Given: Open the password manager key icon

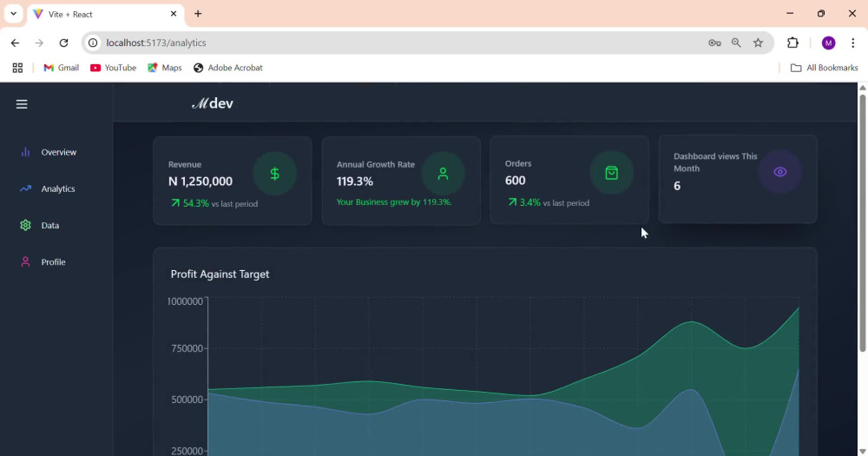Looking at the screenshot, I should click(x=714, y=43).
